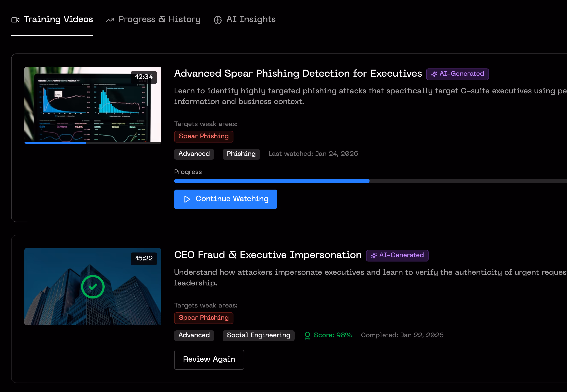Click the brain icon beside AI Insights
Image resolution: width=567 pixels, height=392 pixels.
[x=218, y=20]
